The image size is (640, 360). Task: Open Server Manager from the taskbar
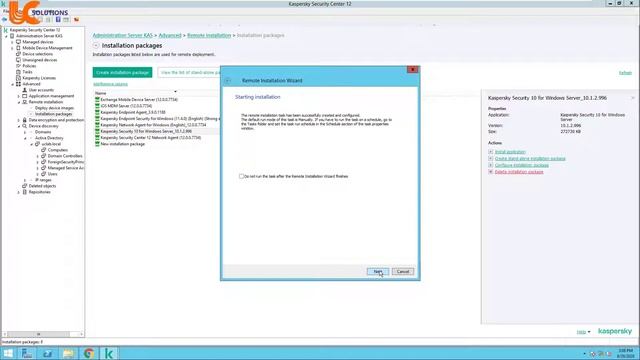tap(27, 353)
